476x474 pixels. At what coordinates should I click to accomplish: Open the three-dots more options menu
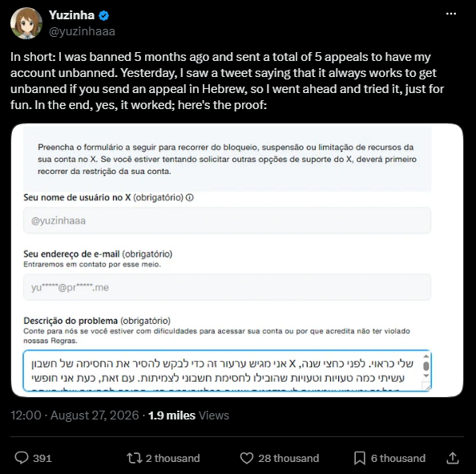click(451, 14)
